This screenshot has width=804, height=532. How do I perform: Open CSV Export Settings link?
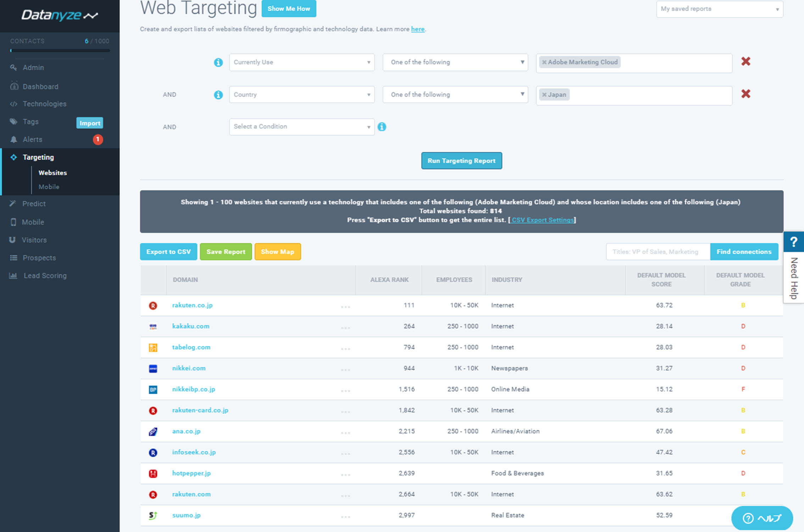coord(542,220)
